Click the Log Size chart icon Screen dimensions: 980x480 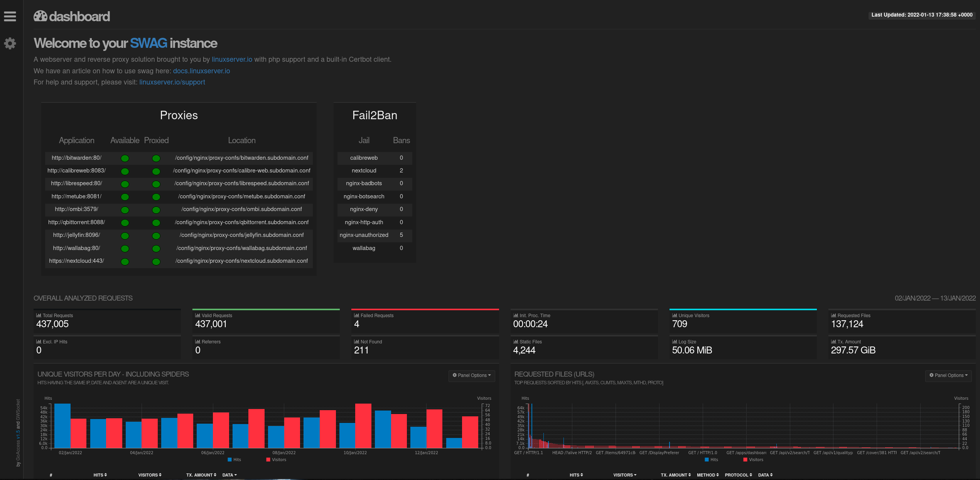[675, 341]
